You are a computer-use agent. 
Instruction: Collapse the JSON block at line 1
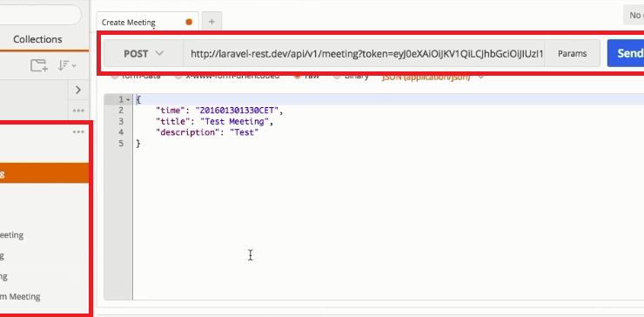pos(128,100)
